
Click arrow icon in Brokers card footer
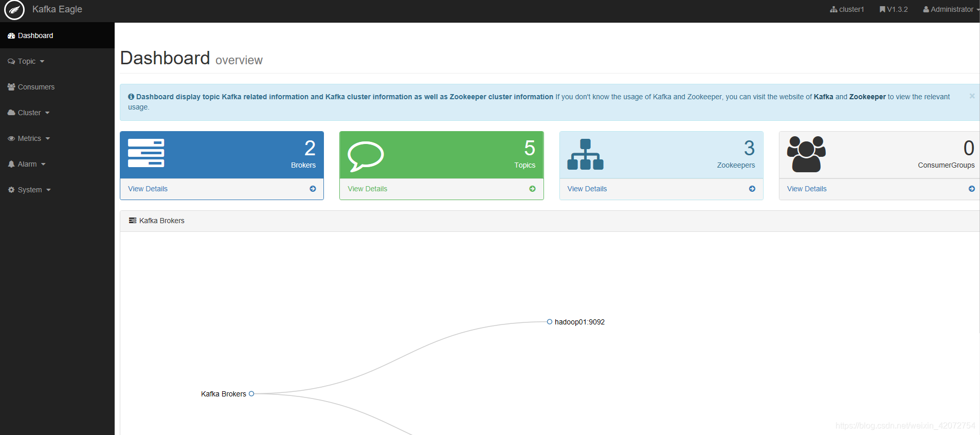[x=313, y=189]
